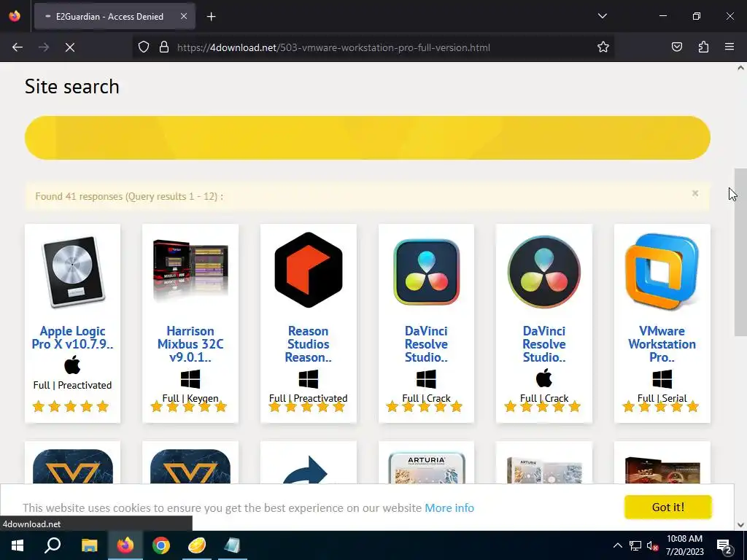Follow the Reason Studios Reason link

coord(309,344)
